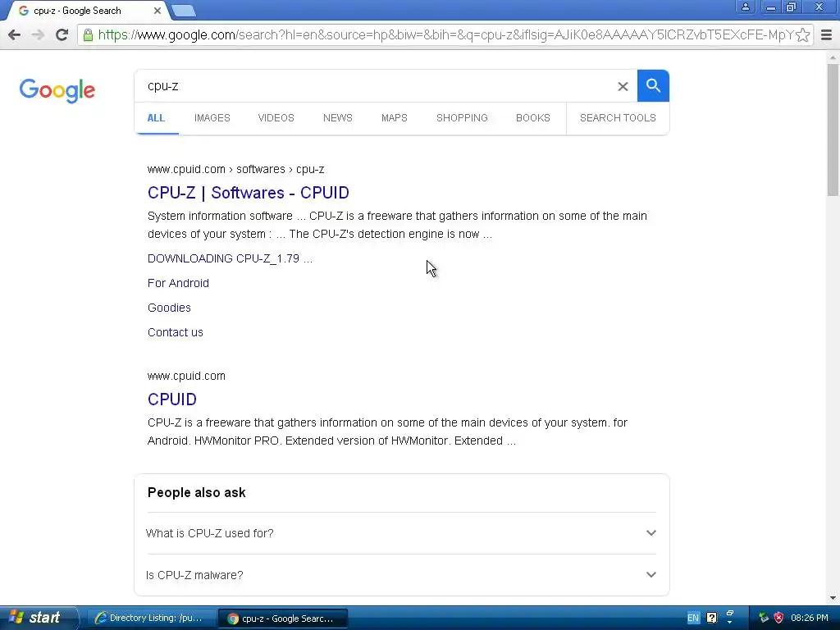
Task: Click the EN language indicator in tray
Action: [x=692, y=618]
